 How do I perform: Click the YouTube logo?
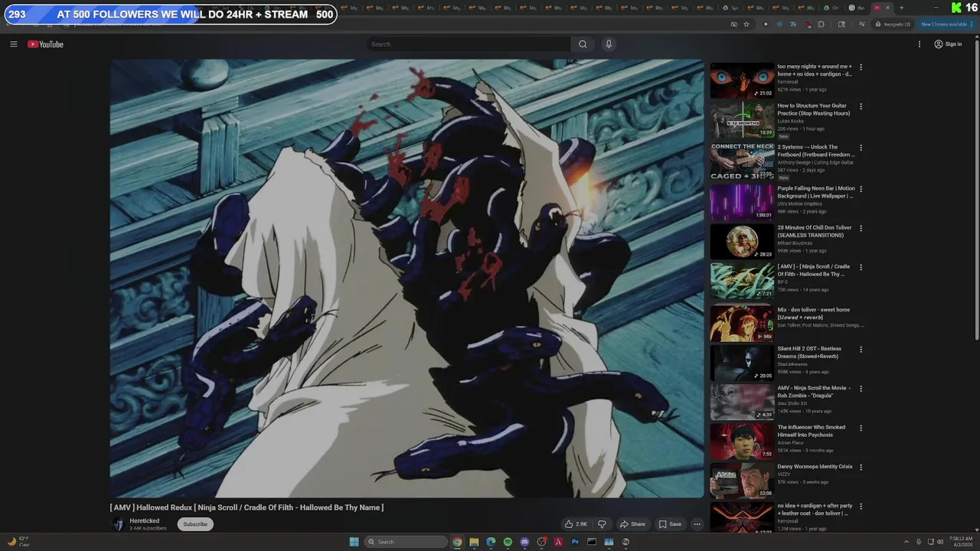[x=45, y=44]
